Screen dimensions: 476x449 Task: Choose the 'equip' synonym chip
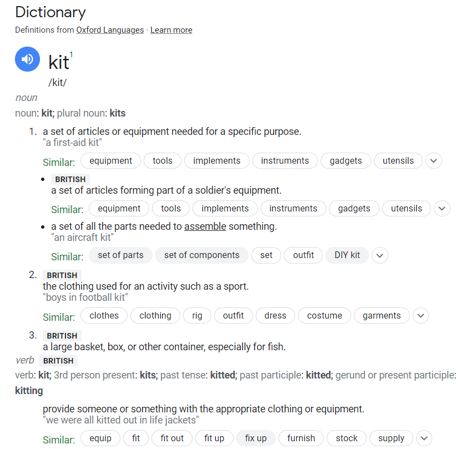click(100, 438)
